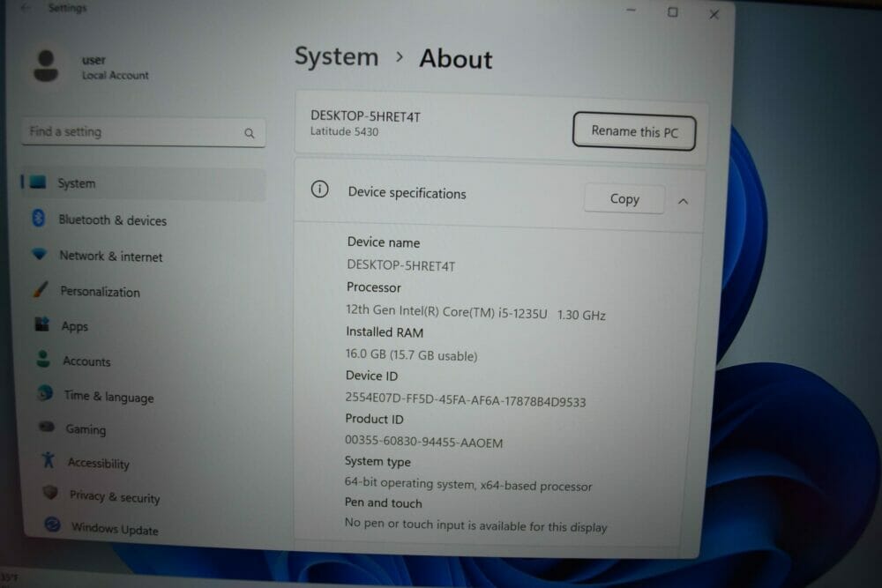Screen dimensions: 882x588
Task: Click the Accounts person icon
Action: click(43, 359)
